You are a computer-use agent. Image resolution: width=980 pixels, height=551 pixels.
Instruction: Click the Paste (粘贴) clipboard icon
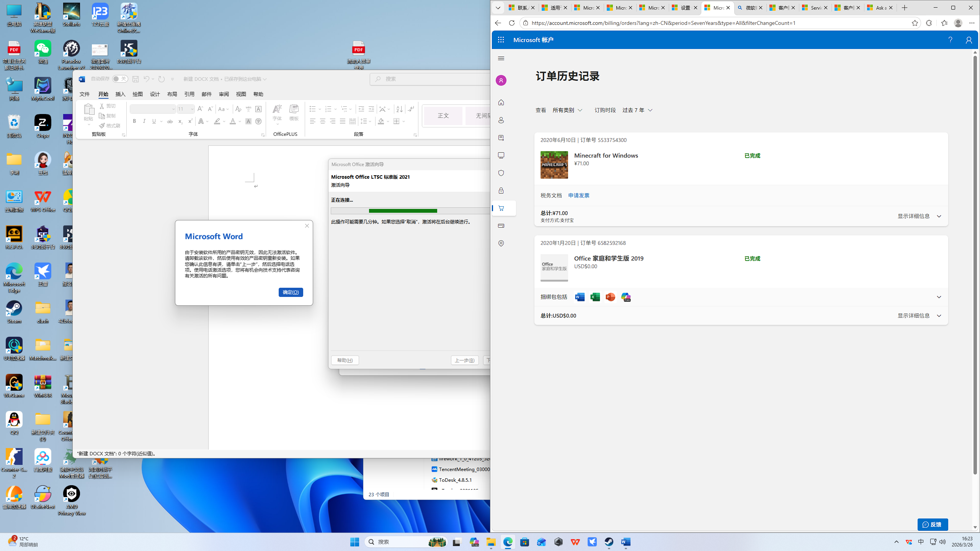89,109
